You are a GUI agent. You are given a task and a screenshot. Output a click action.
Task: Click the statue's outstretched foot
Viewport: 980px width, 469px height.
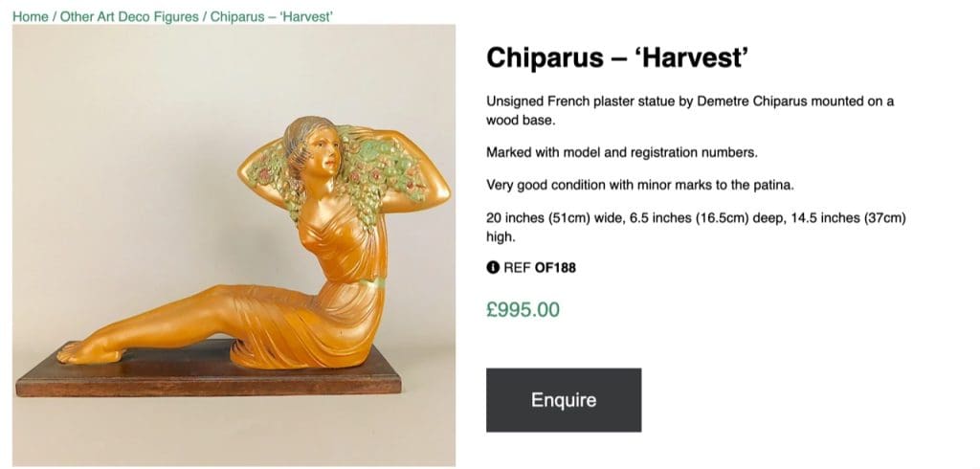86,354
